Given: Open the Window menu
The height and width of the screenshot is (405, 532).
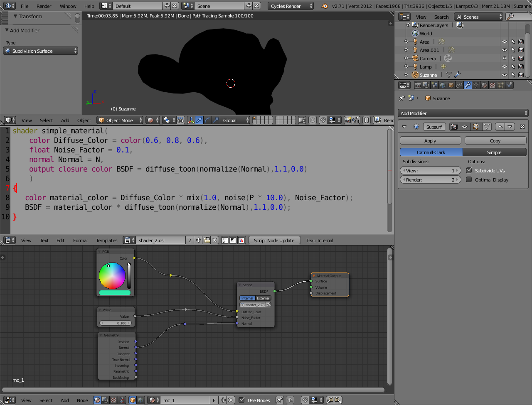Looking at the screenshot, I should coord(68,6).
